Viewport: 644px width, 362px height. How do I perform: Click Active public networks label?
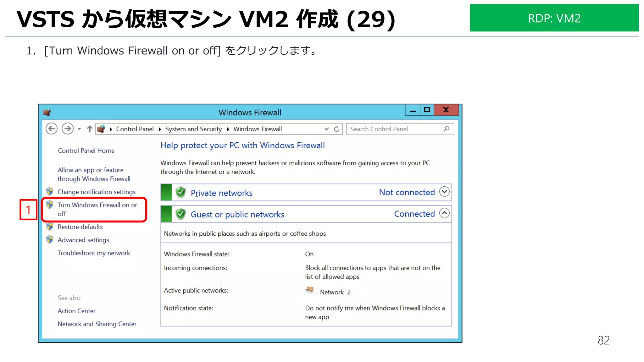click(196, 291)
